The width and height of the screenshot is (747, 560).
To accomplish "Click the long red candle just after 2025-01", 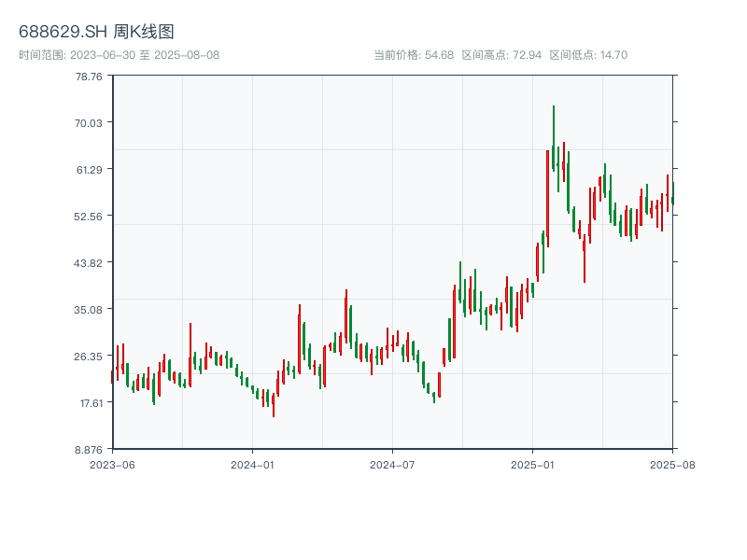I will click(548, 199).
